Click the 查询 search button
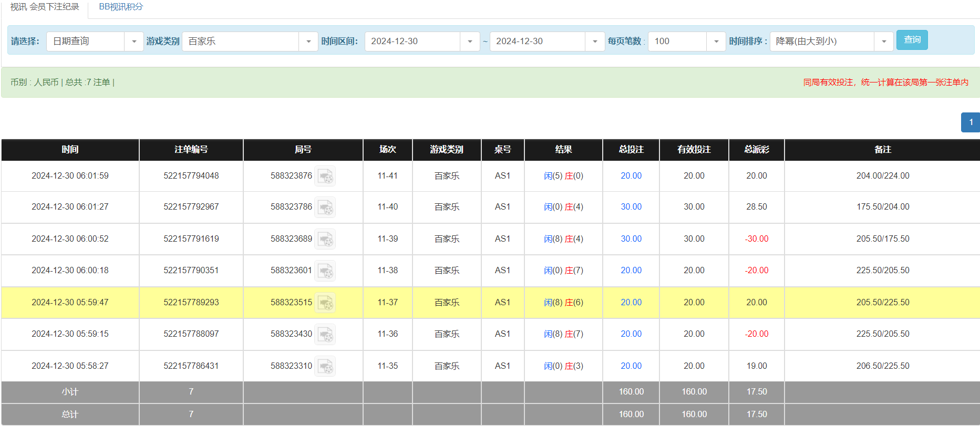 pos(912,40)
